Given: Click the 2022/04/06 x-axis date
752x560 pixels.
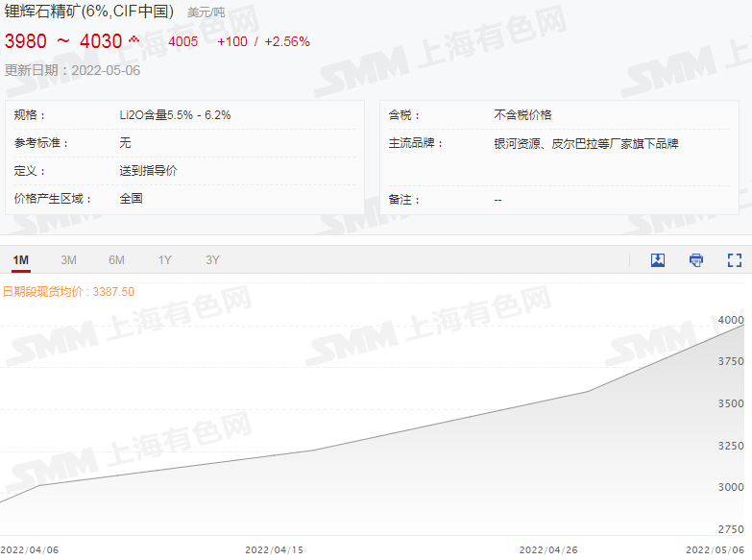Looking at the screenshot, I should [29, 550].
